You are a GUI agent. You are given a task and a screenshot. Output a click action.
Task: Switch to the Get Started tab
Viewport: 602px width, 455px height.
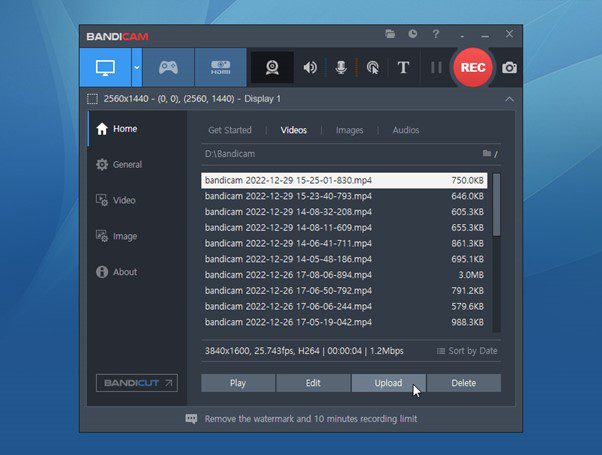pyautogui.click(x=230, y=130)
